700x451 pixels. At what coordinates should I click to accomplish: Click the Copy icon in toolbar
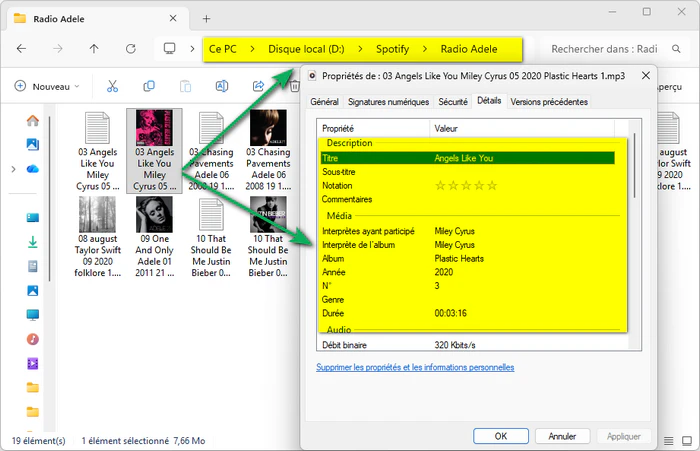pos(149,86)
